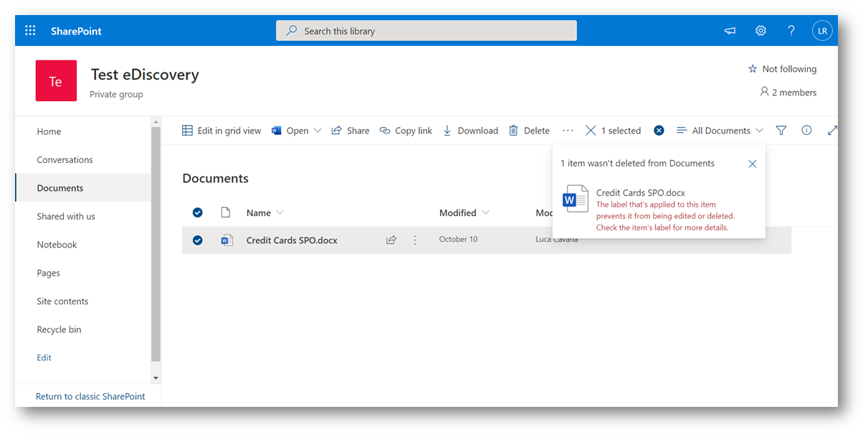Screen dimensions: 868x437
Task: Clear the 1 selected selection
Action: coord(613,131)
